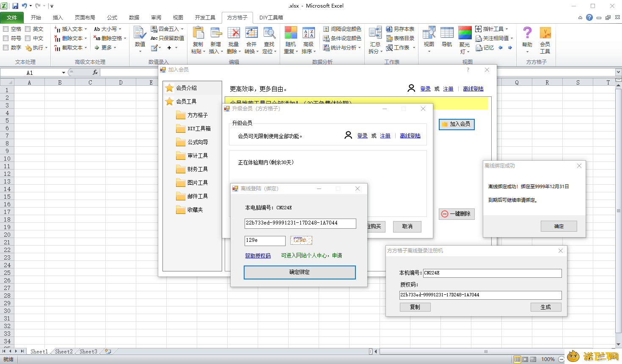The height and width of the screenshot is (364, 622).
Task: Switch to the DIY工具箱 tab
Action: click(x=271, y=17)
